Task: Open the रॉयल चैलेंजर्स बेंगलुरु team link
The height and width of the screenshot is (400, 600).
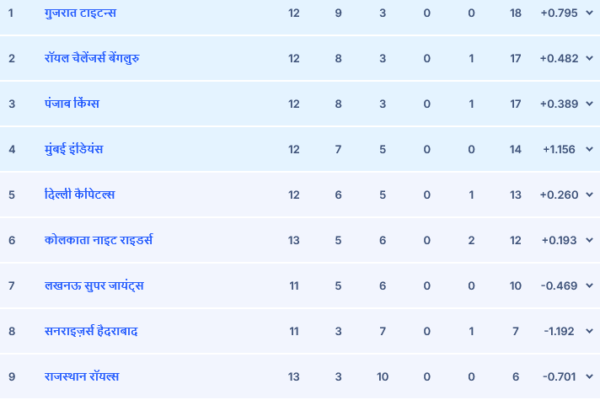Action: tap(92, 58)
